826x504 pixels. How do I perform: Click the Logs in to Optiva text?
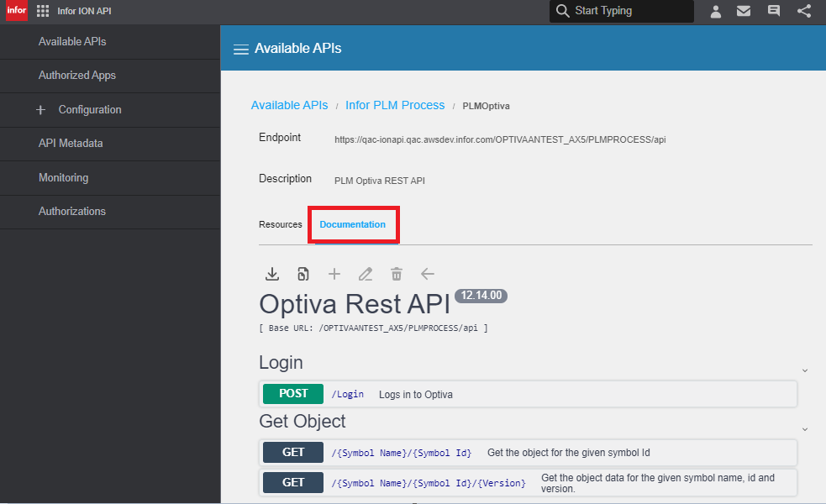[416, 395]
